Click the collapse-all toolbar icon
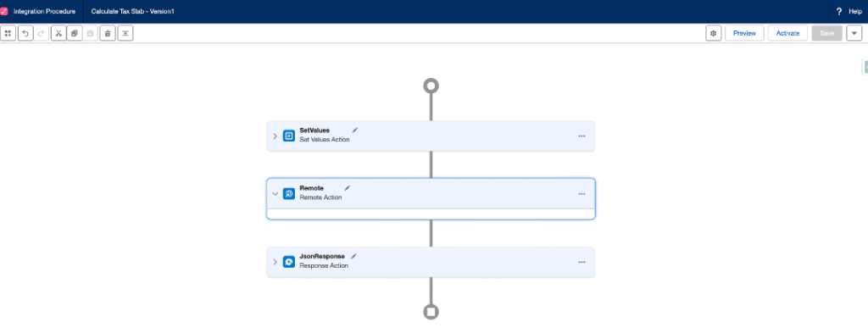 (x=125, y=33)
